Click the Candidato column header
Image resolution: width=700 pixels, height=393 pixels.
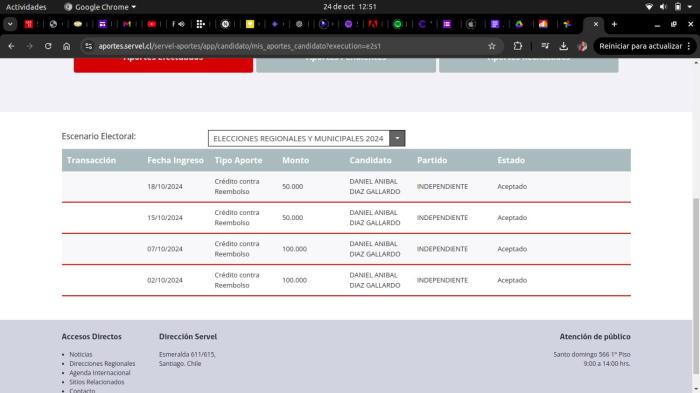pos(371,160)
